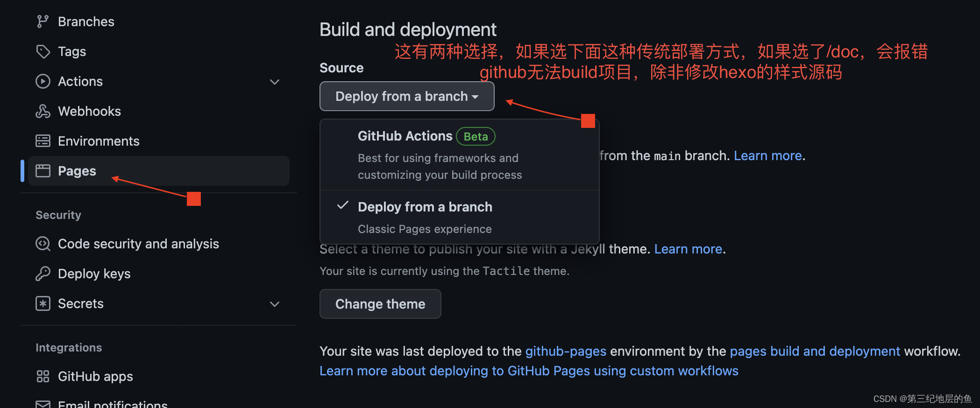Screen dimensions: 980x408
Task: Open Actions via its play-circle icon
Action: coord(43,81)
